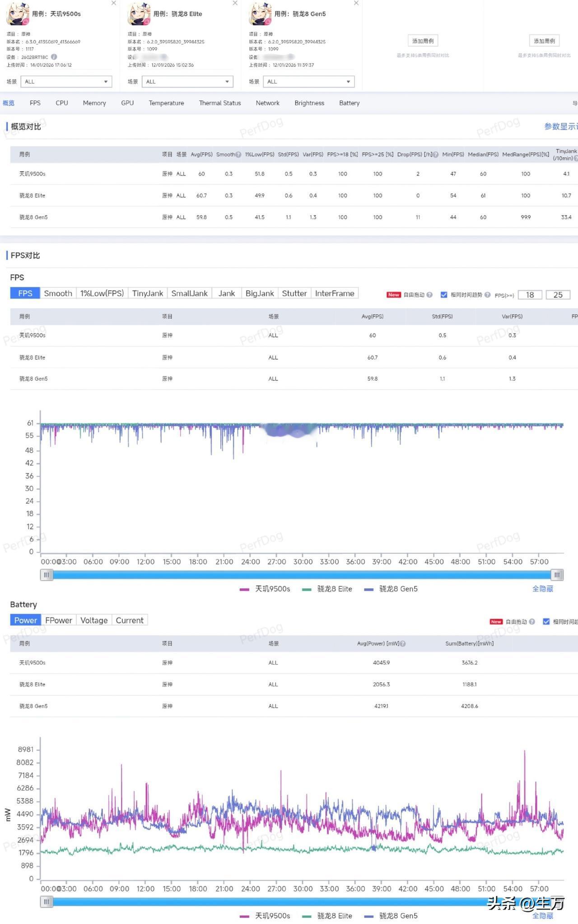Click 全隐藏 below the Battery power chart
The image size is (578, 924).
(542, 916)
